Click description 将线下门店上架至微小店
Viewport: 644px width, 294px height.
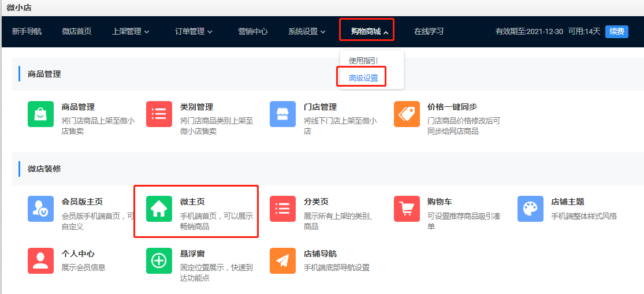tap(340, 126)
